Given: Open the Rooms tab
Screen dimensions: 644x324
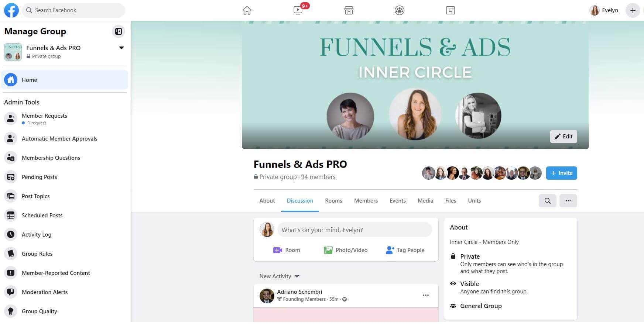Looking at the screenshot, I should (x=333, y=201).
